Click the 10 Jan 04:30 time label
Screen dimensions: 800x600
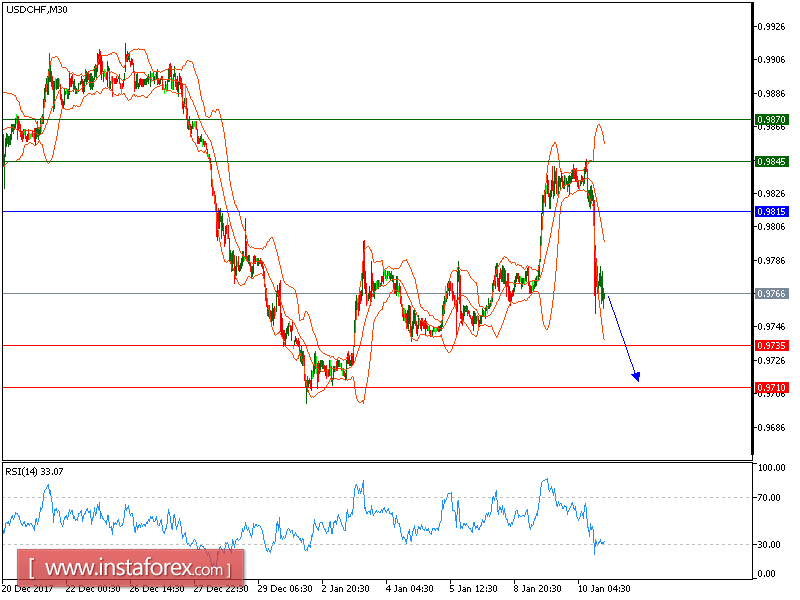pyautogui.click(x=602, y=589)
